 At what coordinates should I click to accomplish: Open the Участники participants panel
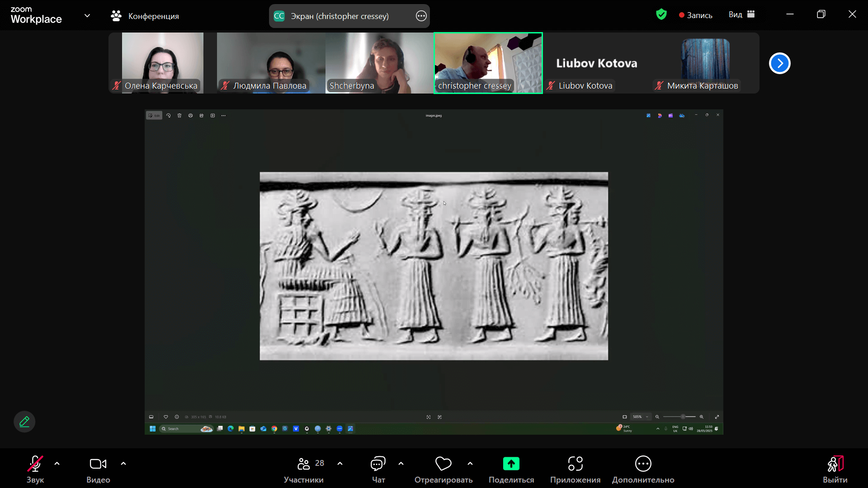point(304,469)
